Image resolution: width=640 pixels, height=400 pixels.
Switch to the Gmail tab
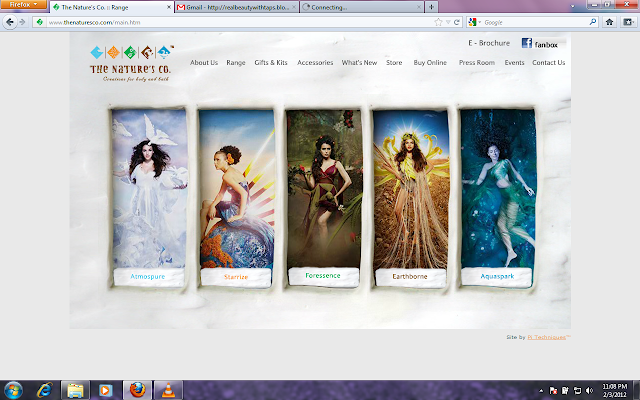tap(237, 7)
